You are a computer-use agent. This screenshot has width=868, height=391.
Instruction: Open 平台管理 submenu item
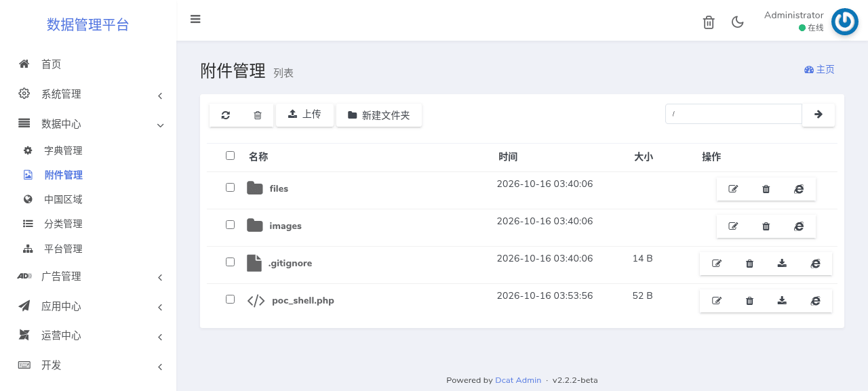[x=88, y=249]
